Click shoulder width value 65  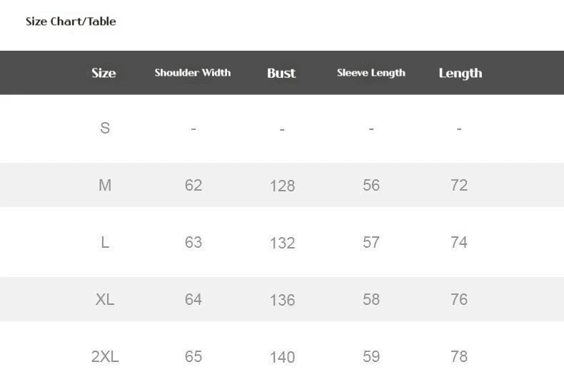193,357
